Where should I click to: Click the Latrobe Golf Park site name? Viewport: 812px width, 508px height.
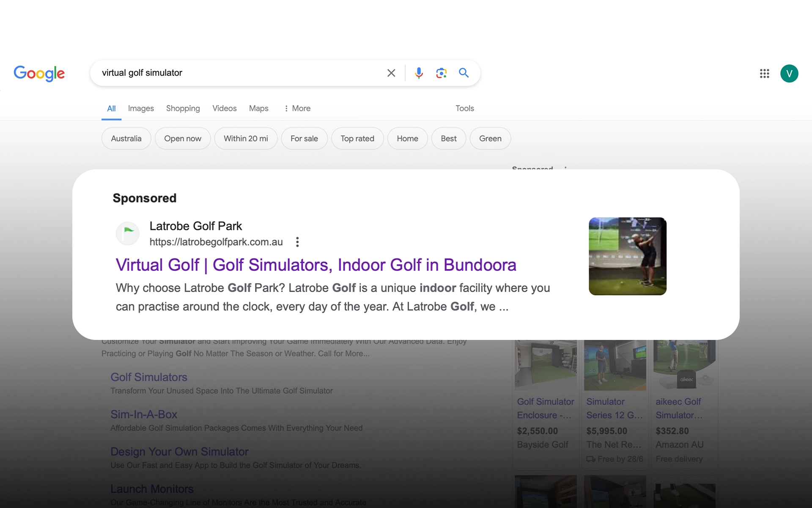coord(195,226)
